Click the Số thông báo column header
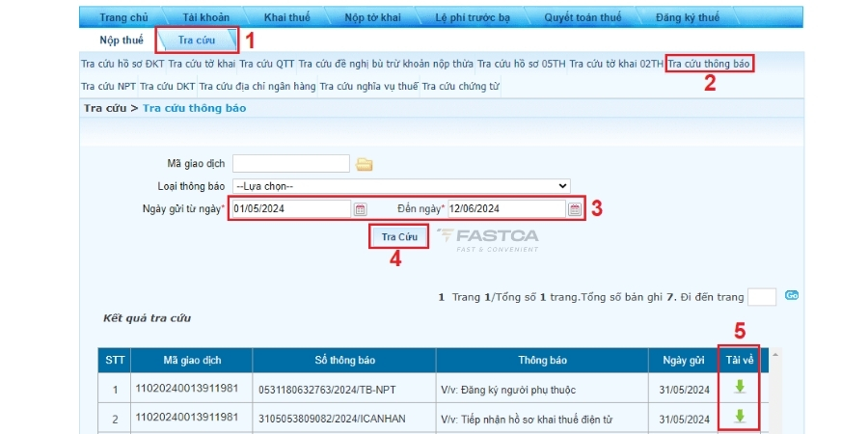 pyautogui.click(x=344, y=361)
